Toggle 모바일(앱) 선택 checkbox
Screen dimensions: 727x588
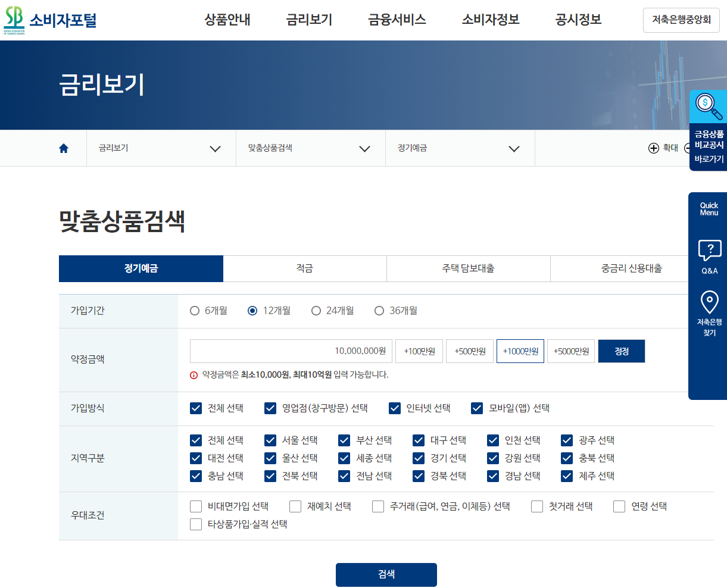(477, 408)
